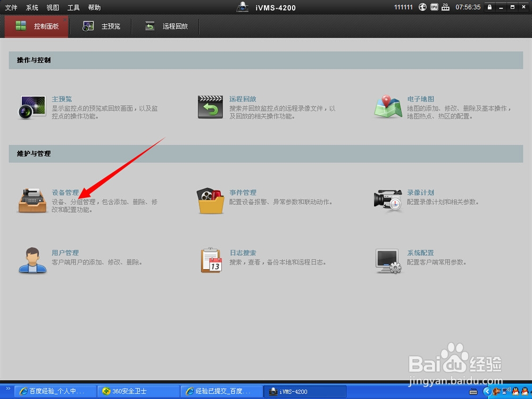Screen dimensions: 532x399
Task: Open 事件管理 event management folder icon
Action: tap(209, 200)
